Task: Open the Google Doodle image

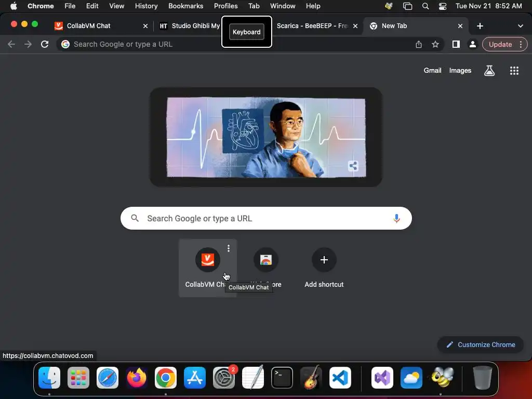Action: click(266, 137)
